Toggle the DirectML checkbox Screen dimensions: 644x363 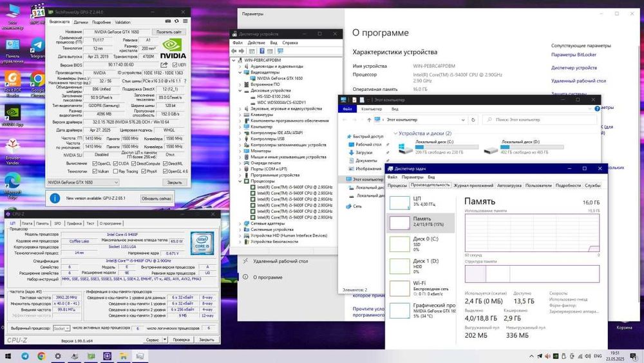click(x=165, y=164)
